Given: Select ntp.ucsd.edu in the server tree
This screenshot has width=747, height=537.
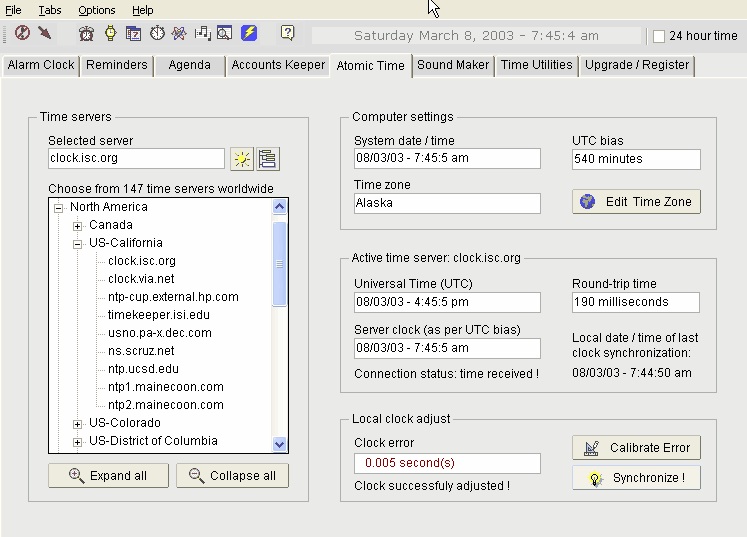Looking at the screenshot, I should pyautogui.click(x=143, y=369).
